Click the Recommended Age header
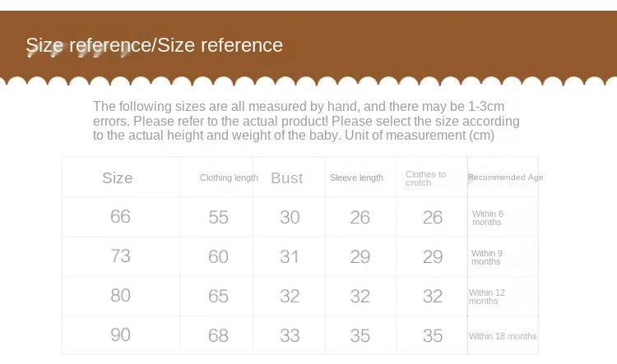Image resolution: width=617 pixels, height=364 pixels. point(506,177)
